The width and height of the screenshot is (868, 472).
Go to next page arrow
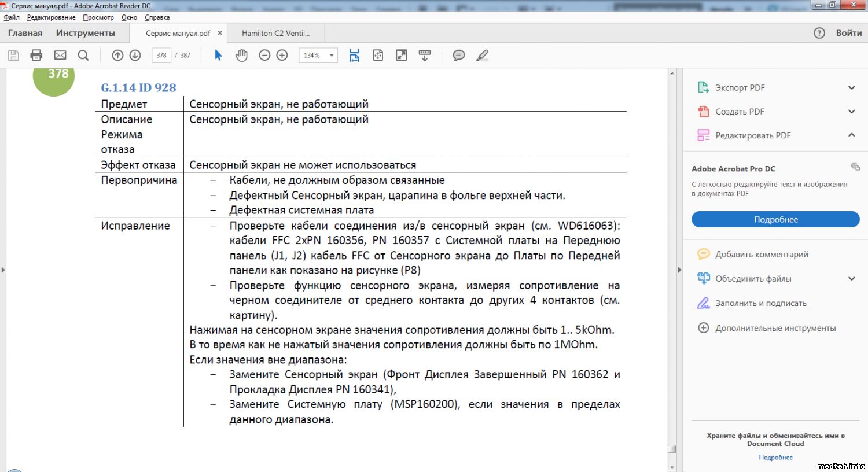pyautogui.click(x=135, y=56)
